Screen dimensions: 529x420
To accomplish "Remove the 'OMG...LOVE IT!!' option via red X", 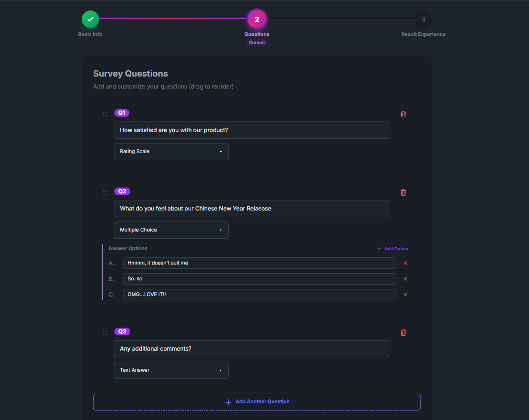I will (405, 295).
